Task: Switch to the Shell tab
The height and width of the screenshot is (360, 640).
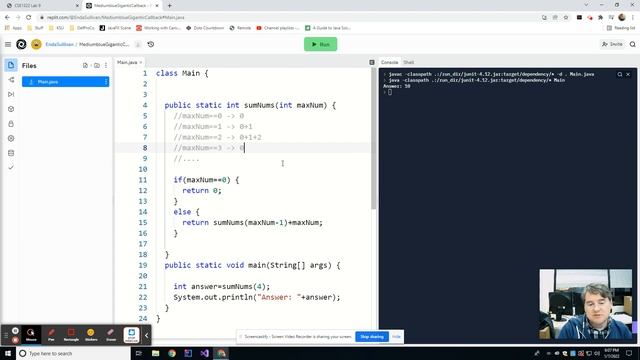Action: [x=409, y=62]
